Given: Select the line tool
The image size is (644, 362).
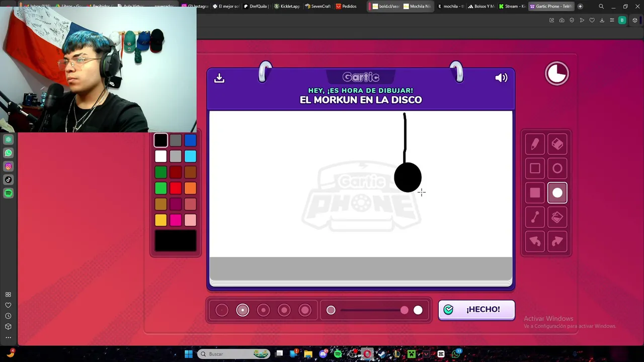Looking at the screenshot, I should 535,217.
